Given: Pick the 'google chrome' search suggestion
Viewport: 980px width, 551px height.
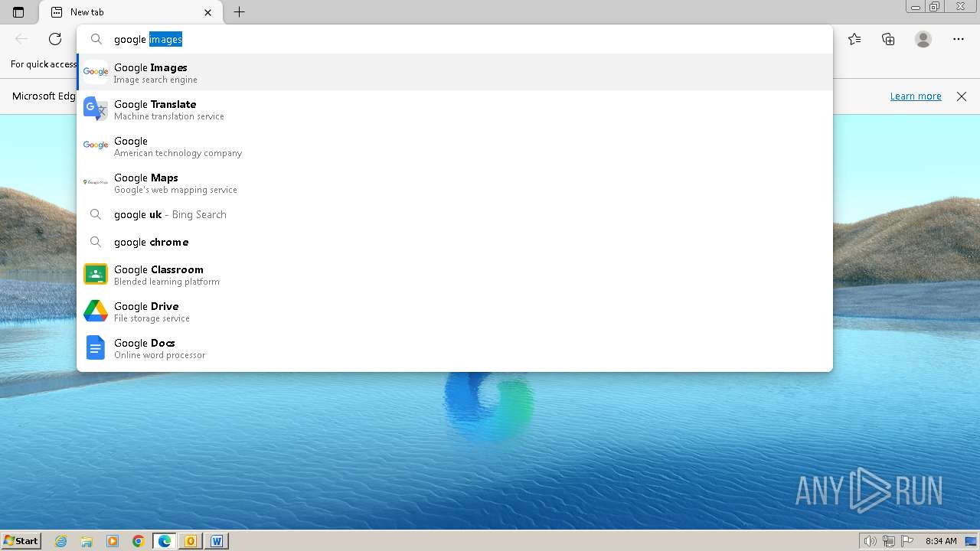Looking at the screenshot, I should [x=455, y=242].
